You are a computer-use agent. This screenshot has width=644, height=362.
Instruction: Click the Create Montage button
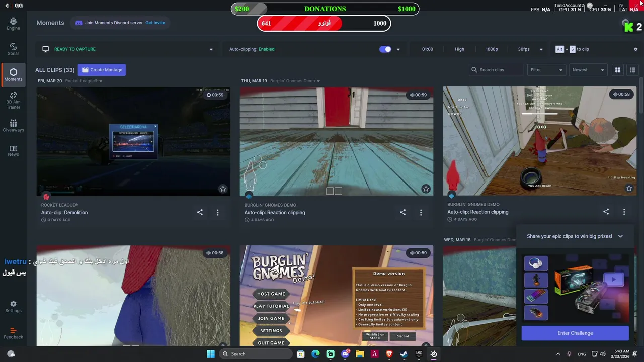click(x=102, y=70)
